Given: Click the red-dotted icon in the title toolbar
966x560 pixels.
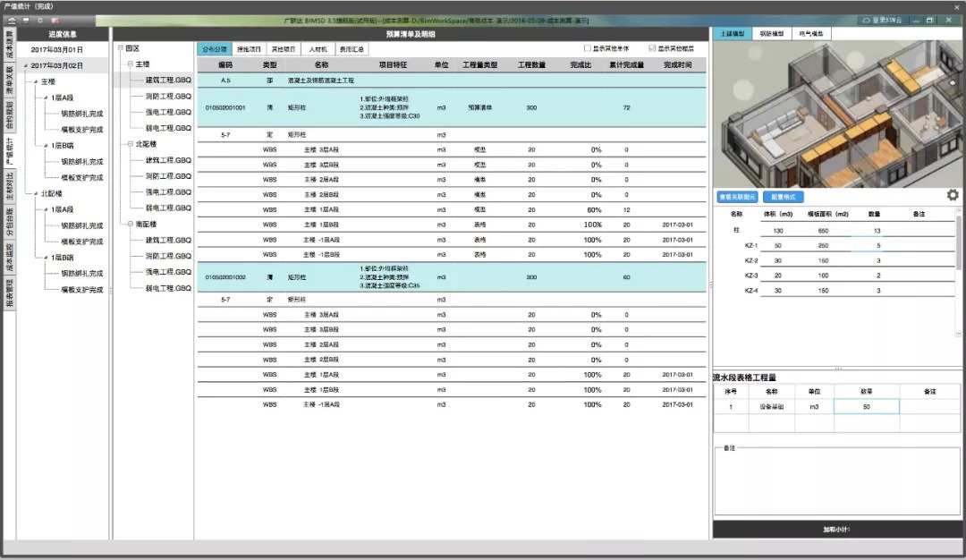Looking at the screenshot, I should point(55,21).
